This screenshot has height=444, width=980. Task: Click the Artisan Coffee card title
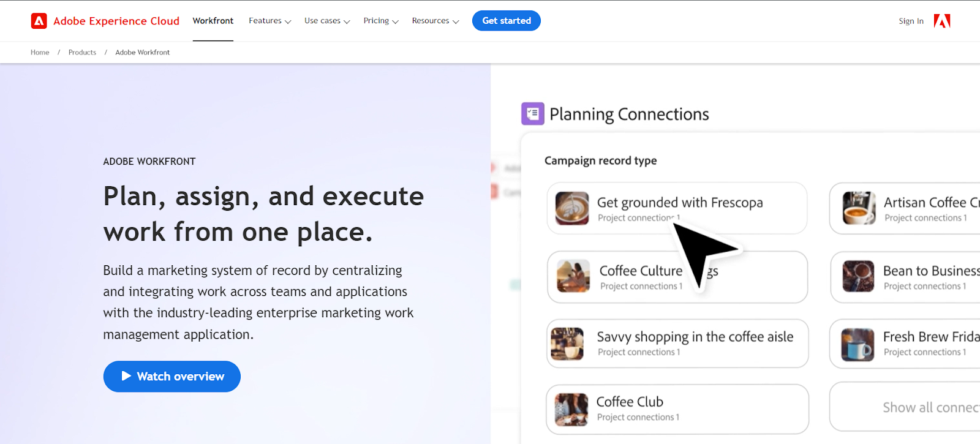[931, 202]
